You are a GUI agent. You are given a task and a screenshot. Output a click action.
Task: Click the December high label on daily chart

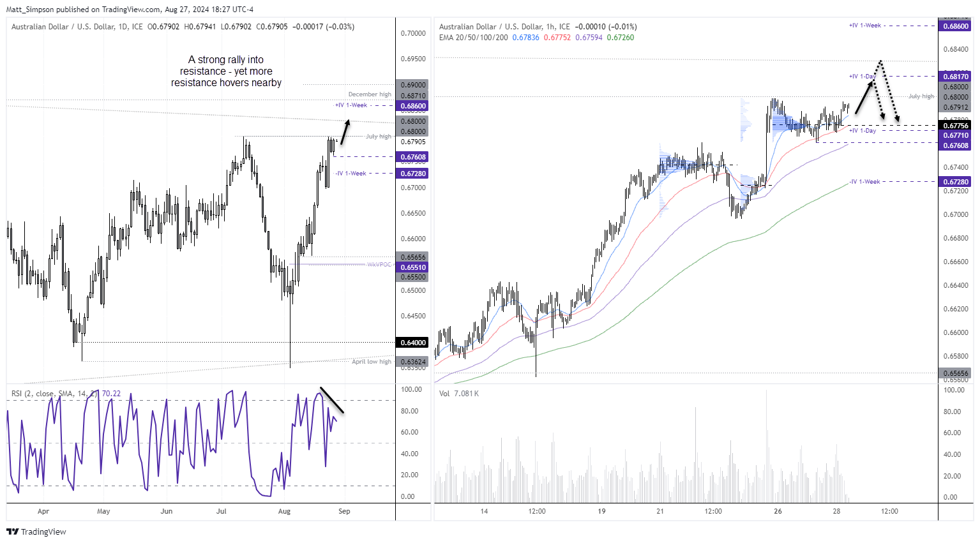[370, 94]
